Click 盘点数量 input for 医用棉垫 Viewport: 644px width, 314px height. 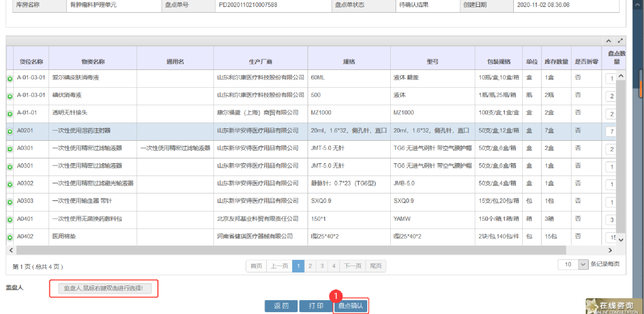[x=611, y=238]
